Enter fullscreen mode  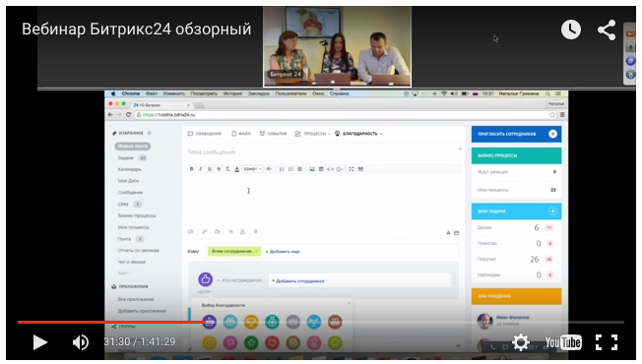(607, 342)
